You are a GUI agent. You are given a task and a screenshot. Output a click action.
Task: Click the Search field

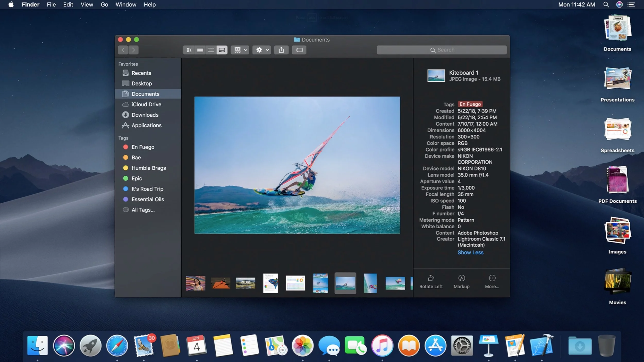(442, 50)
